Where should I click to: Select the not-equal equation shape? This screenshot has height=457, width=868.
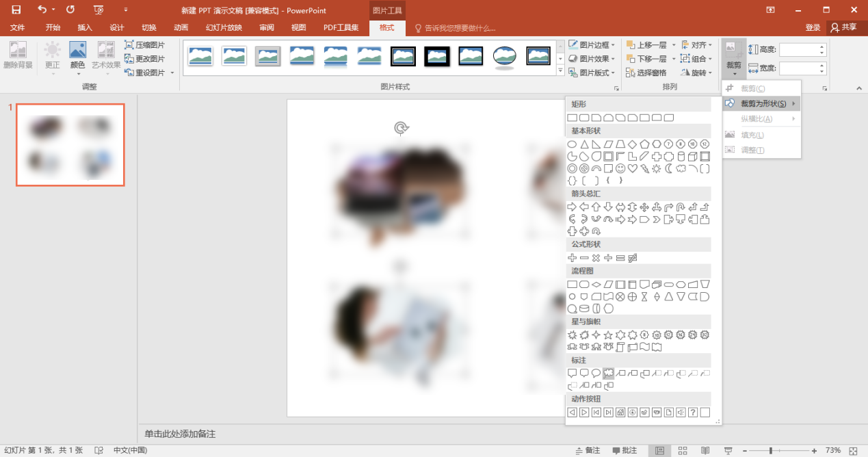[x=632, y=258]
